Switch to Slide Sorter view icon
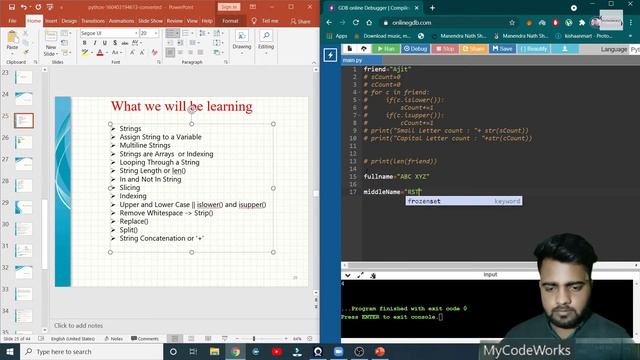Image resolution: width=640 pixels, height=360 pixels. coord(191,338)
